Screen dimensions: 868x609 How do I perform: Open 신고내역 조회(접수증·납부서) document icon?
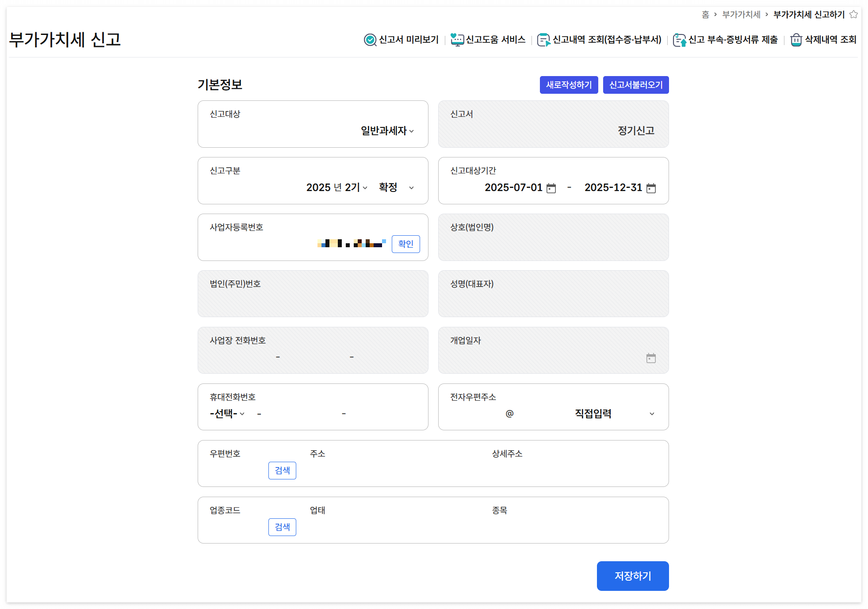coord(543,40)
